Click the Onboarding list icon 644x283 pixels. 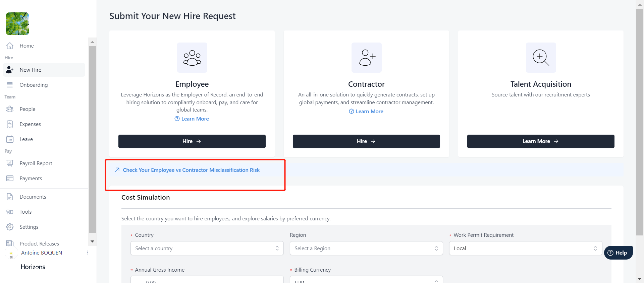tap(10, 85)
